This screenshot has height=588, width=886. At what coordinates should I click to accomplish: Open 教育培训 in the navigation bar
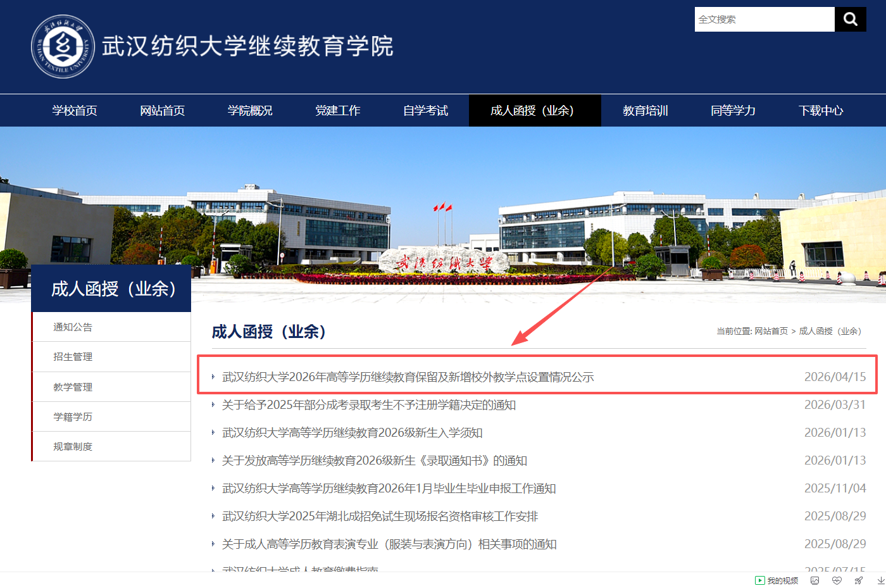click(645, 111)
